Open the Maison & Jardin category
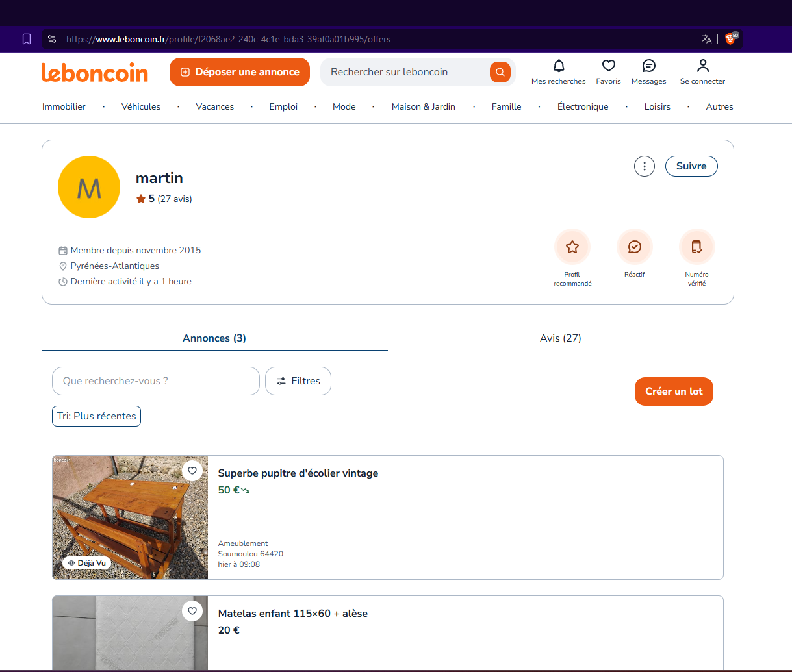 coord(424,106)
